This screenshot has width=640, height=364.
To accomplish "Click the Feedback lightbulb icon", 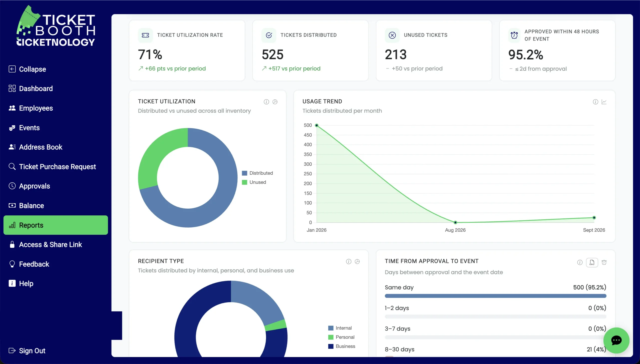I will click(x=12, y=264).
